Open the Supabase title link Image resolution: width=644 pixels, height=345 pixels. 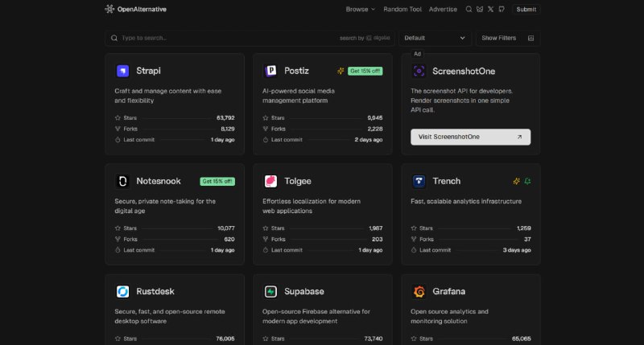tap(304, 292)
